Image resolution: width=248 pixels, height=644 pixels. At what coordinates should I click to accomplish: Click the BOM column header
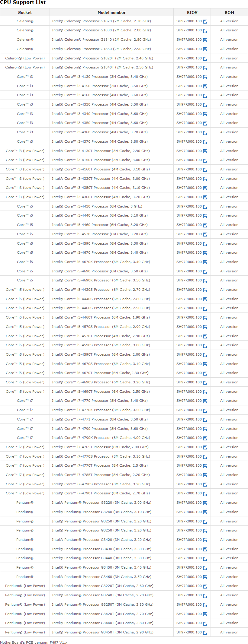click(x=229, y=12)
